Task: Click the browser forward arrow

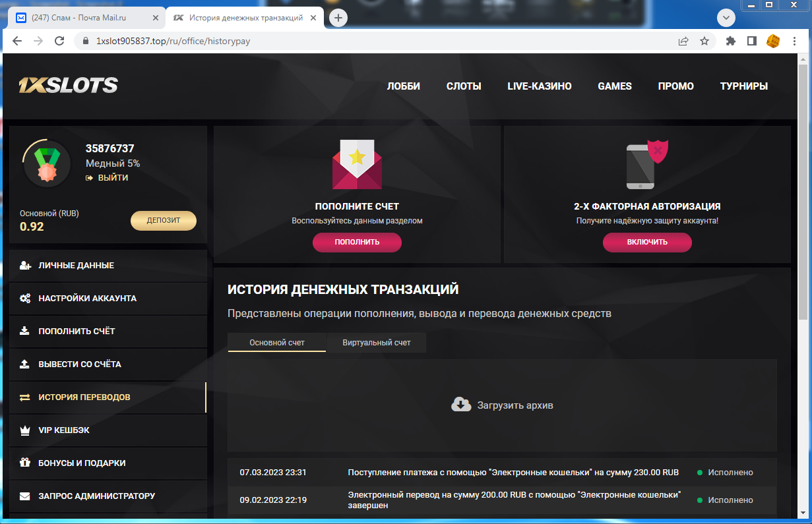Action: click(x=38, y=41)
